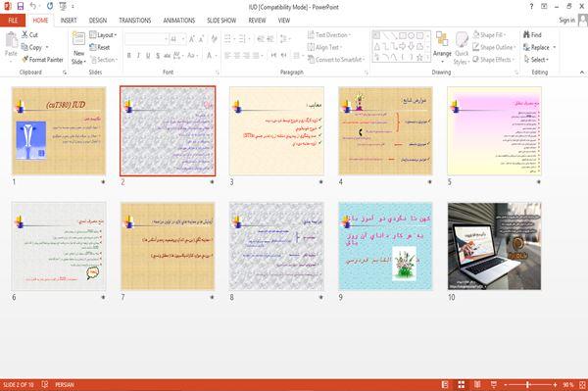Click Fit slide to window icon

(582, 384)
